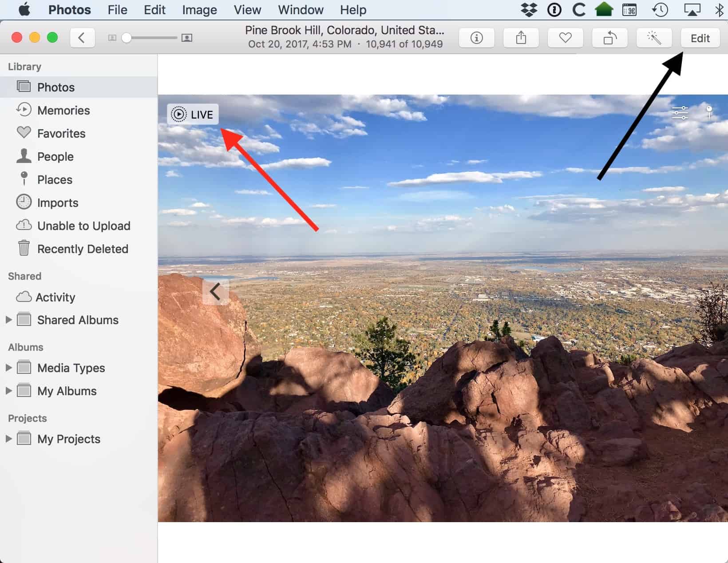Open the Dropbox menu bar icon

click(x=529, y=10)
